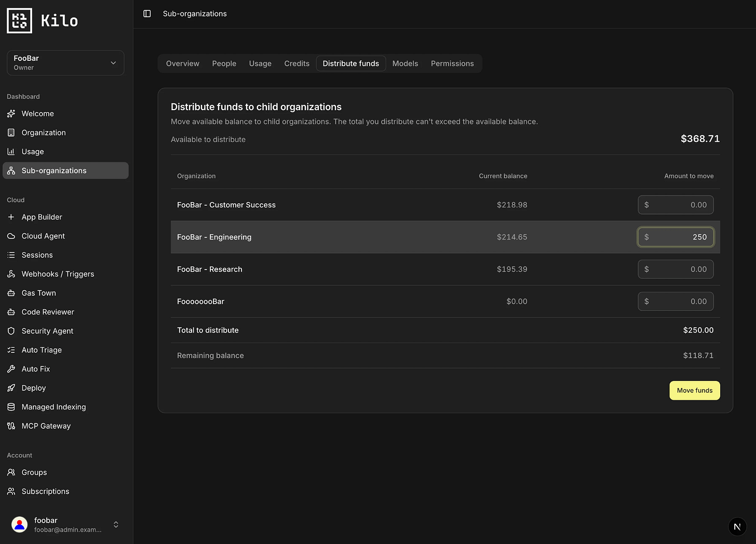
Task: Click the $214.65 current balance
Action: tap(512, 237)
